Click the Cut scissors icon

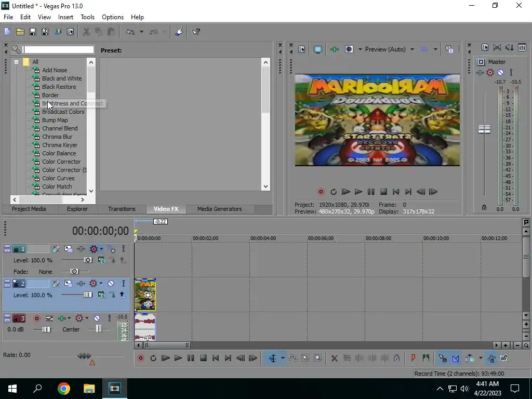[87, 32]
